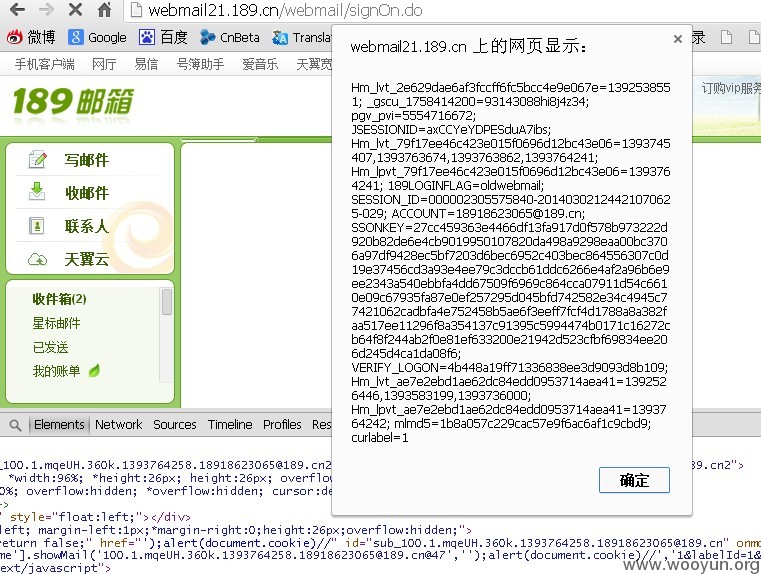The height and width of the screenshot is (574, 761).
Task: Click the Baidu paw icon
Action: [147, 37]
